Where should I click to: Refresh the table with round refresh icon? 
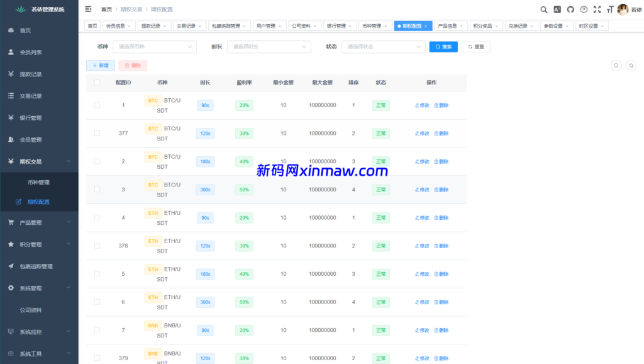631,65
